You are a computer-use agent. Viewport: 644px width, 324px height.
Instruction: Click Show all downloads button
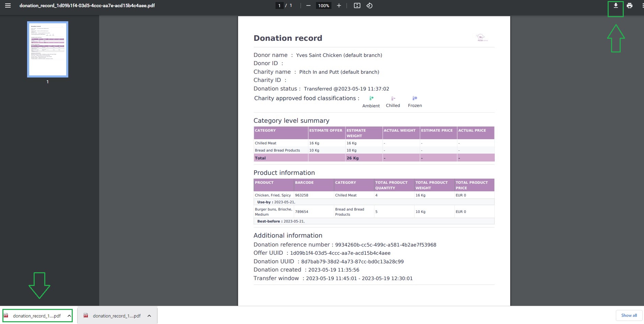click(629, 315)
